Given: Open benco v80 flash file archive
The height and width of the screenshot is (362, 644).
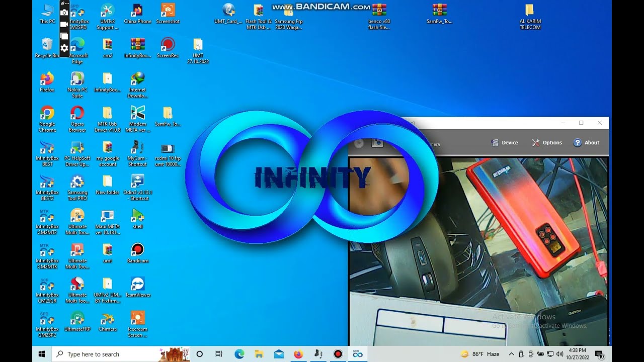Looking at the screenshot, I should [x=379, y=17].
